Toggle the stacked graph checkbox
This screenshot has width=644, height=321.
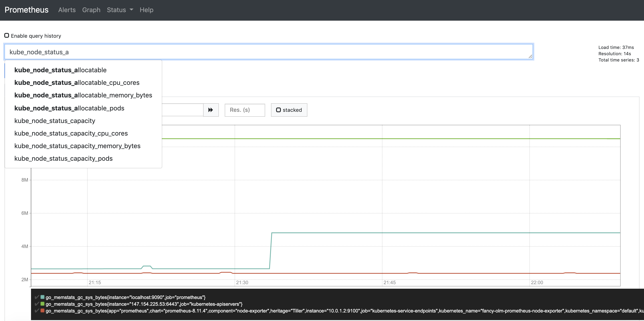(278, 110)
